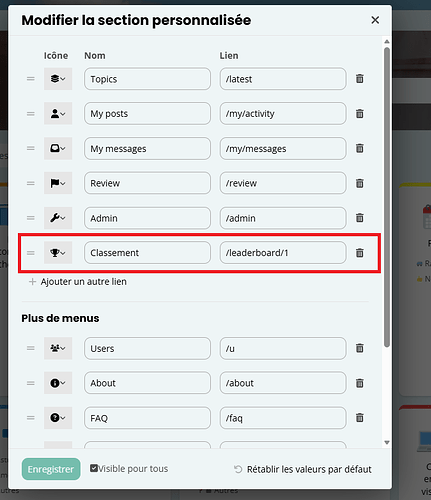Click the scrollbar up arrow
Image resolution: width=431 pixels, height=500 pixels.
coord(387,42)
